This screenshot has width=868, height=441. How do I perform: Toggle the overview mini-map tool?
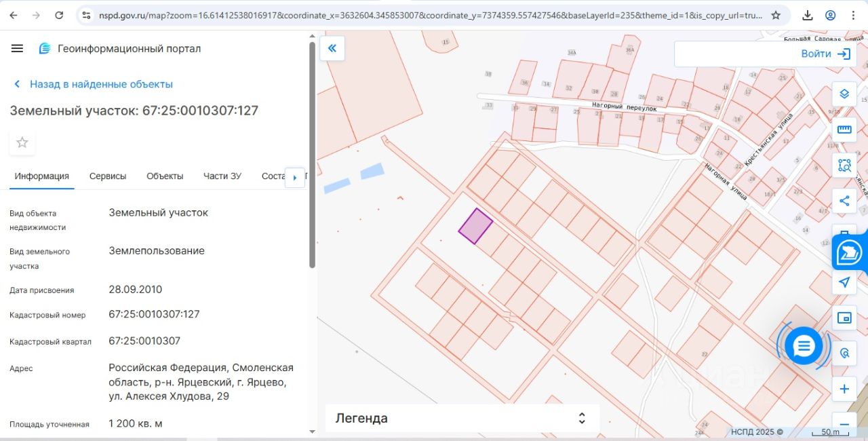tap(844, 318)
